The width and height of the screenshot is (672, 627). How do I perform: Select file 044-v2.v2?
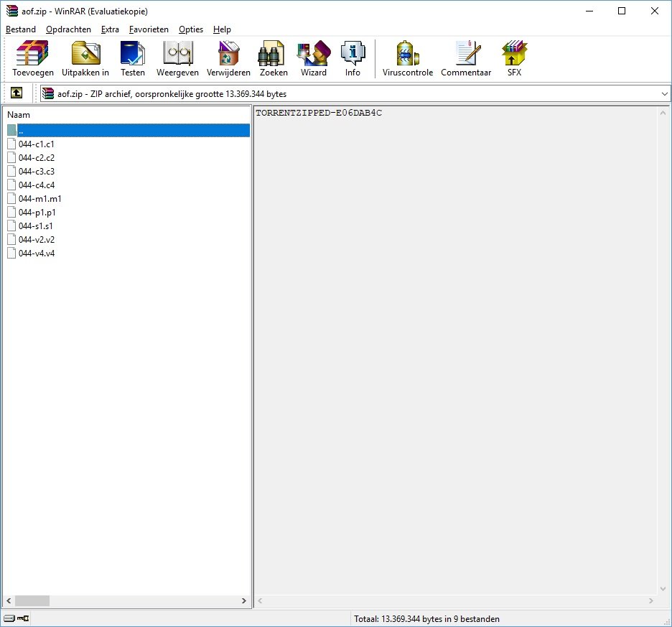37,240
